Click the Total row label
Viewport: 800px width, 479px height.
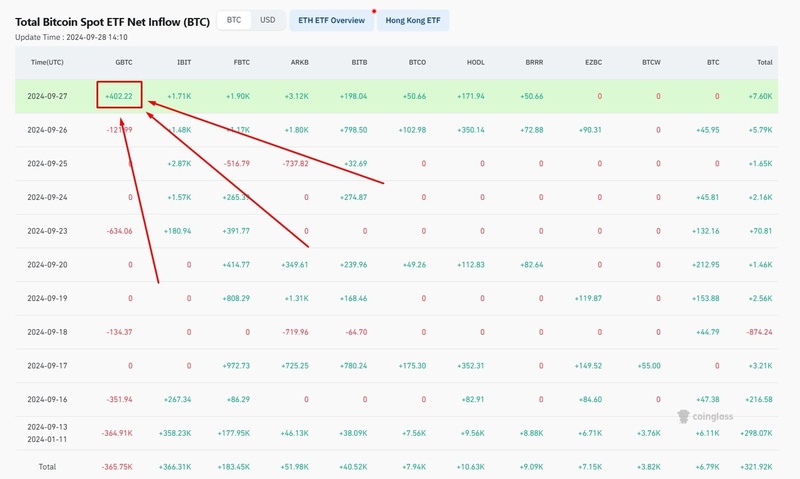click(47, 466)
